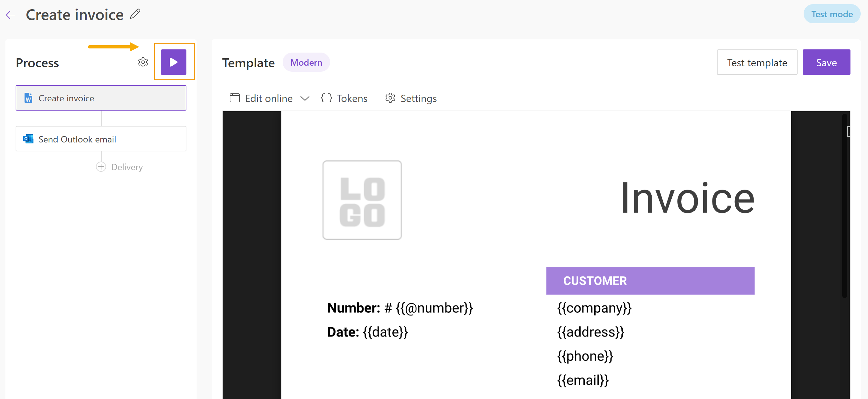868x399 pixels.
Task: Click the purple CUSTOMER header bar
Action: 650,281
